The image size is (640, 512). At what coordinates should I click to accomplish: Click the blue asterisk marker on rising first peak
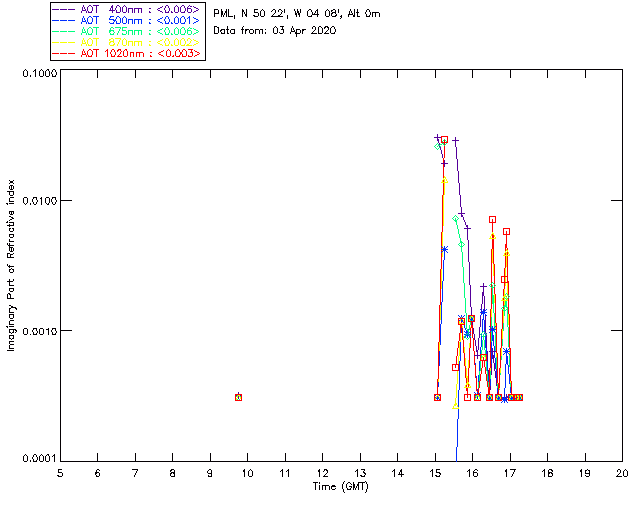[444, 249]
